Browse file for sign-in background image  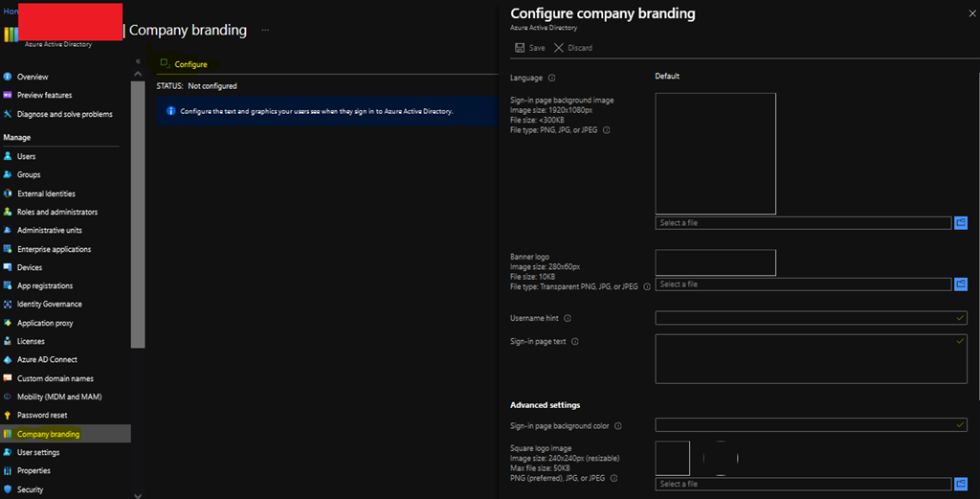tap(961, 223)
